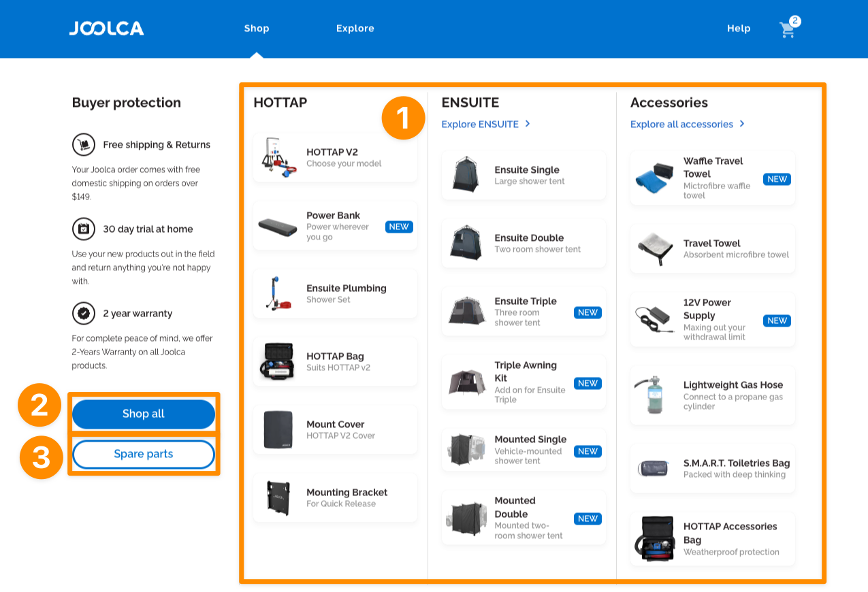Click the NEW badge on Ensuite Triple
Viewport: 868px width, 592px height.
[588, 312]
